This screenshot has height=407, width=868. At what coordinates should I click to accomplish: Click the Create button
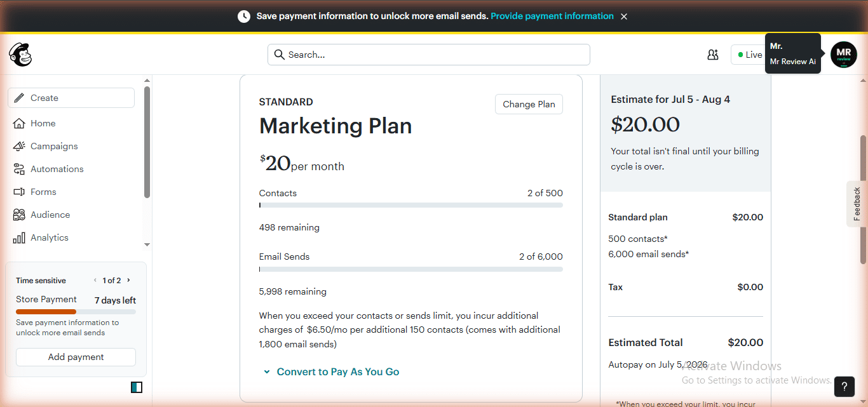[x=71, y=98]
